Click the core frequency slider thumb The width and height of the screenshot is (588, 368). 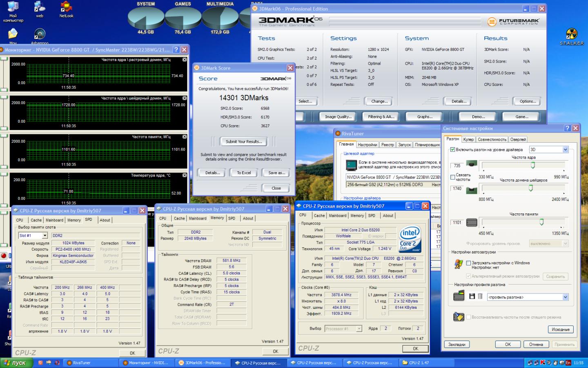[x=533, y=165]
